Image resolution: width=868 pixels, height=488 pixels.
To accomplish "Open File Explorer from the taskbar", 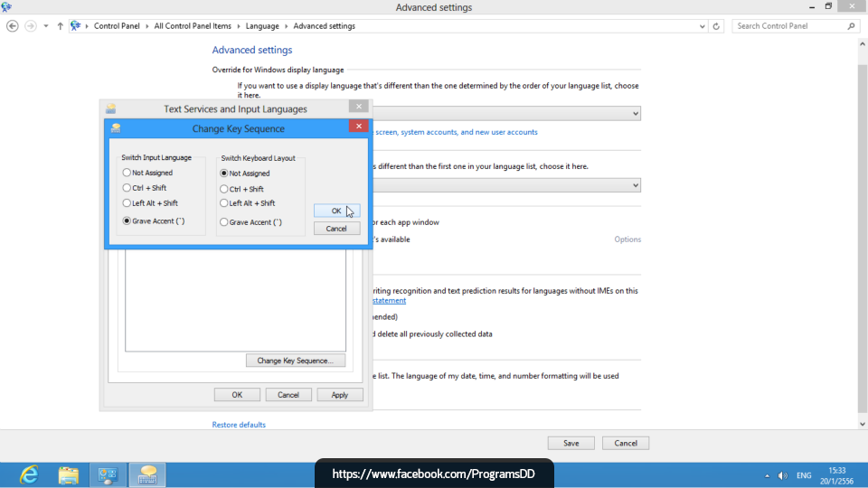I will [x=69, y=474].
